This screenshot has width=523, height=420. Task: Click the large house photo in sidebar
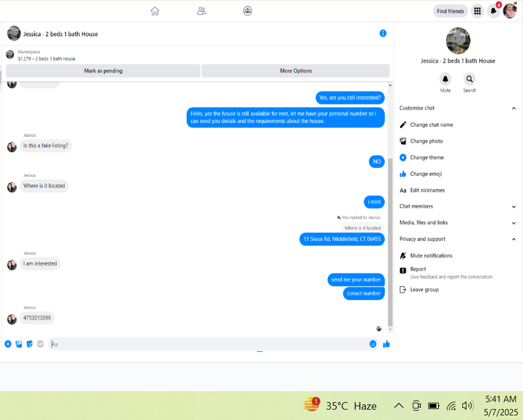458,40
